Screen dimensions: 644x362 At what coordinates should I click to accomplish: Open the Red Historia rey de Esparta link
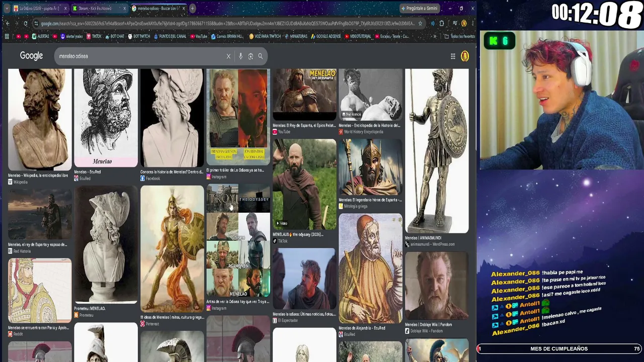pos(37,245)
